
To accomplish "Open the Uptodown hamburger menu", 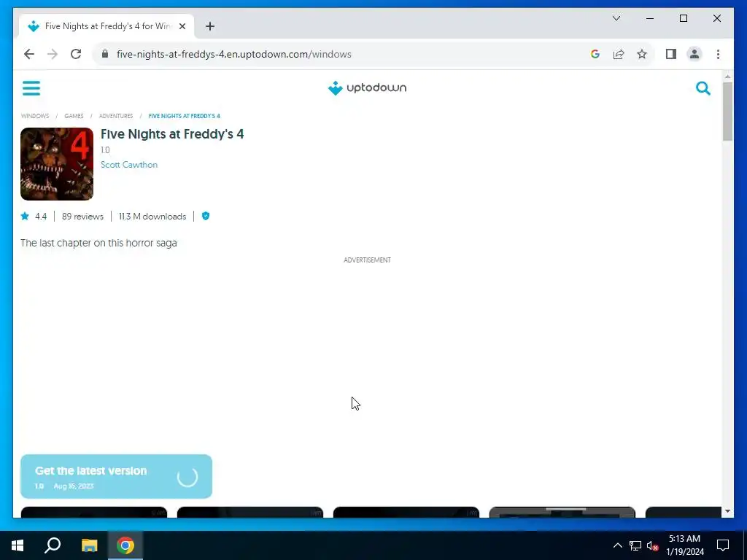I will pyautogui.click(x=31, y=88).
